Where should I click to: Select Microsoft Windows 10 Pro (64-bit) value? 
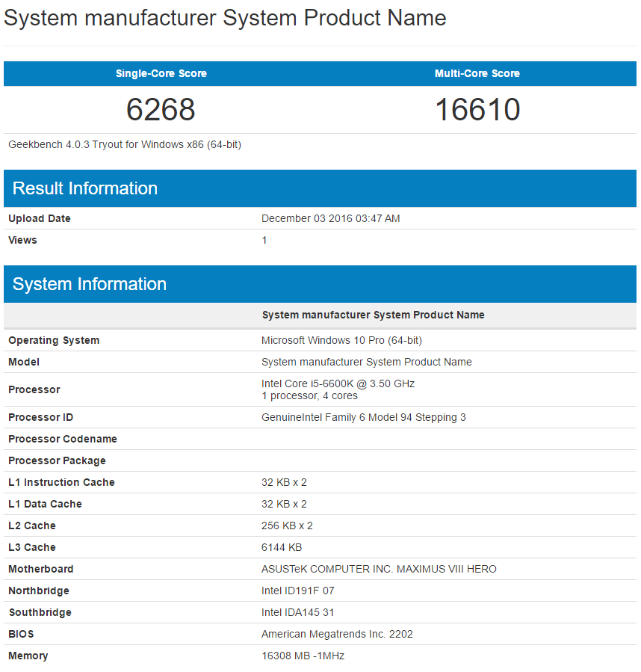tap(341, 341)
